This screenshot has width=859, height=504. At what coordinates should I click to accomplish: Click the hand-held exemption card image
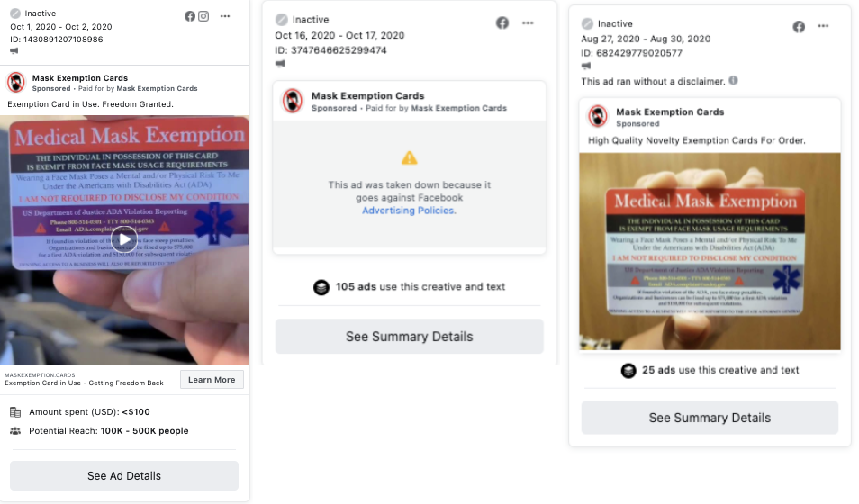click(x=710, y=251)
